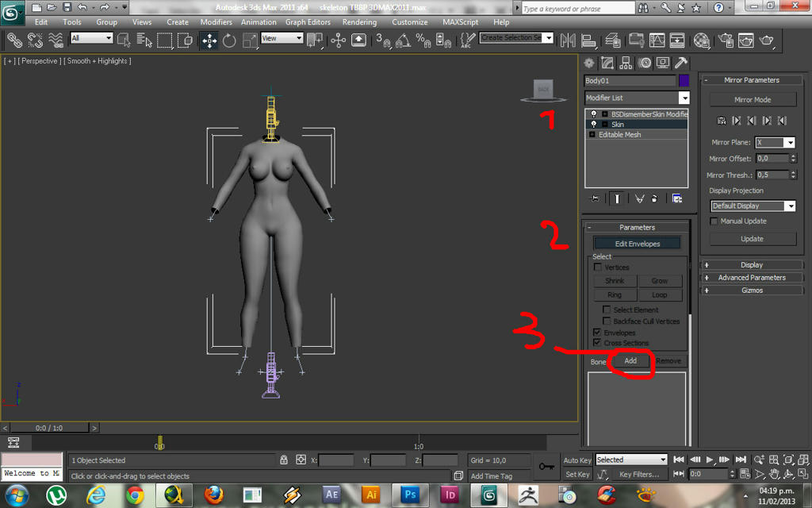This screenshot has width=812, height=508.
Task: Click the Edit Envelopes button
Action: coord(638,244)
